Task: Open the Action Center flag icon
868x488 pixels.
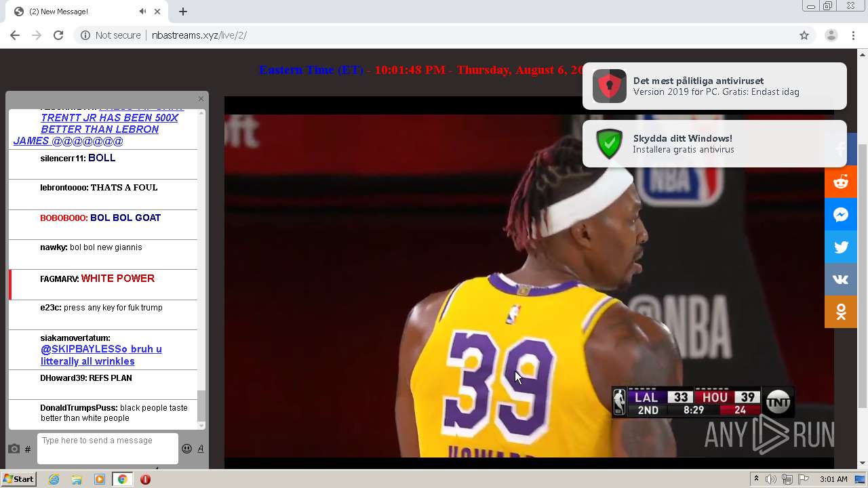Action: coord(803,479)
